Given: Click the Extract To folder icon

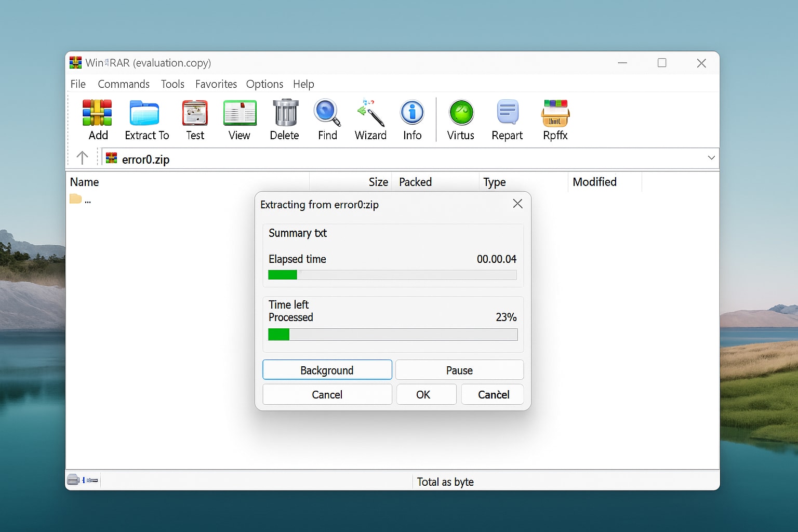Looking at the screenshot, I should coord(144,113).
